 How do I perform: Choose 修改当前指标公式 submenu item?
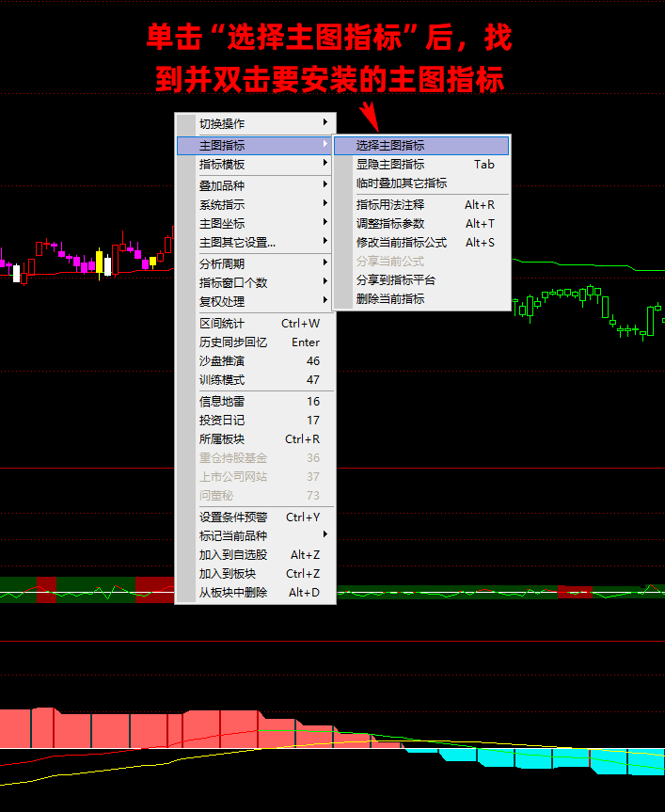[421, 243]
